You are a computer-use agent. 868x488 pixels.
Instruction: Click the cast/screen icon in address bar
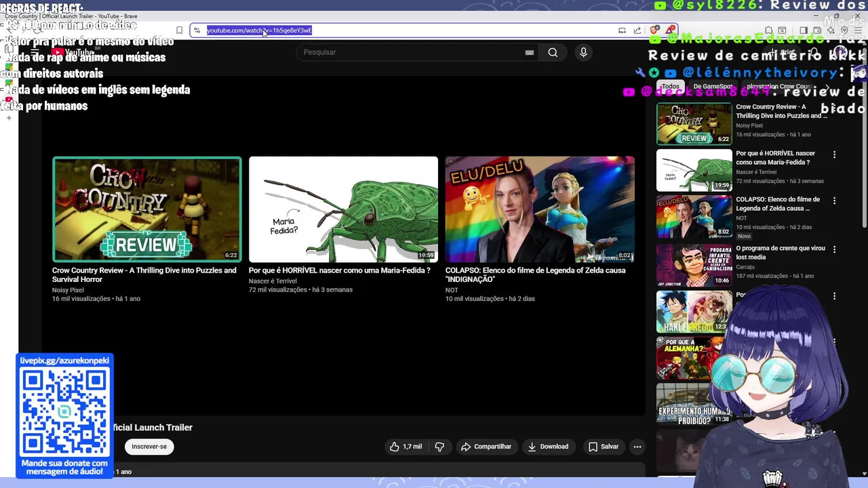(622, 30)
